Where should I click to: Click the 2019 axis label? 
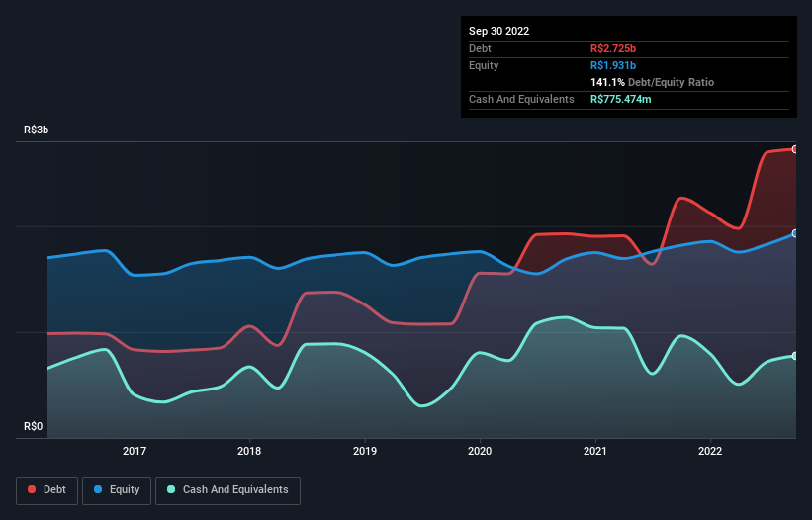pyautogui.click(x=365, y=451)
